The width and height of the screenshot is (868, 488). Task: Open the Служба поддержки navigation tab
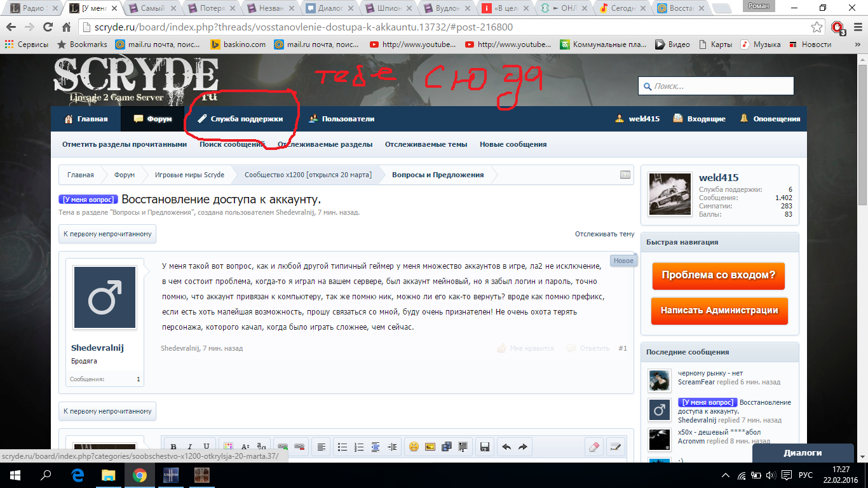coord(240,119)
